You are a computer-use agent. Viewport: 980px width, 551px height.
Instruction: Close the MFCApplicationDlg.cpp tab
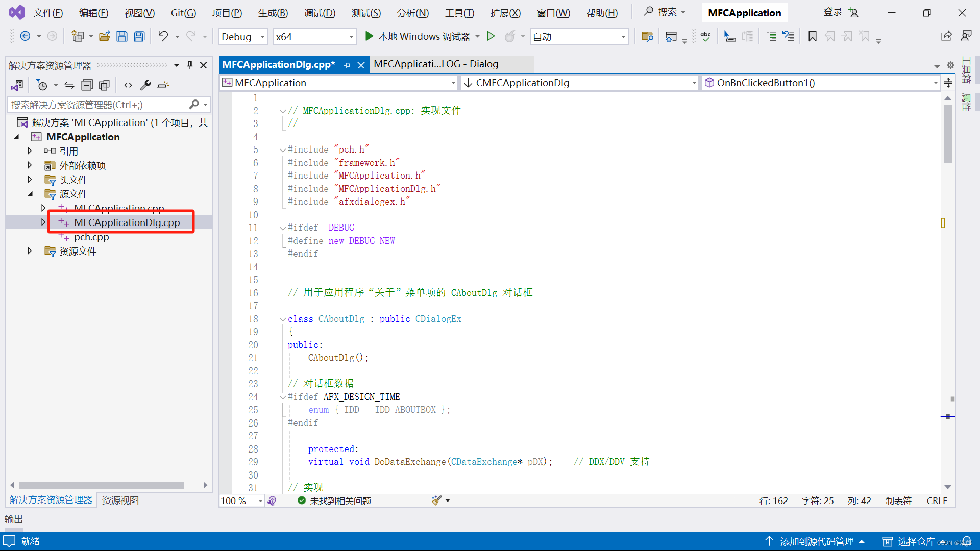pos(361,65)
